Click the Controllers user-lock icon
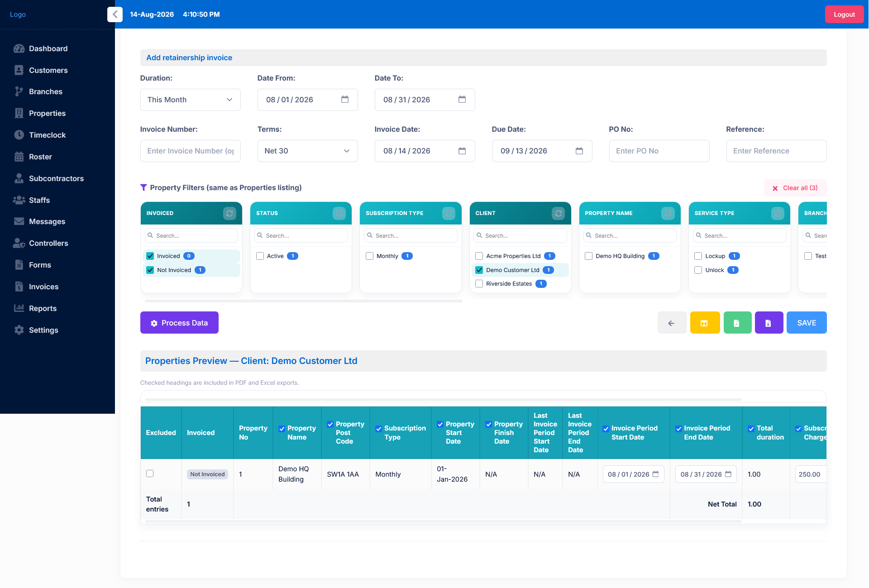This screenshot has height=588, width=869. 19,243
